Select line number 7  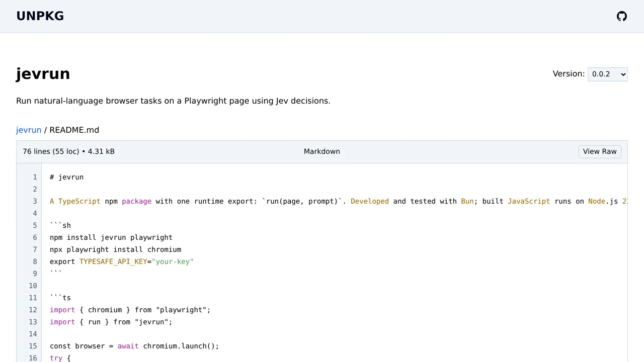click(35, 249)
